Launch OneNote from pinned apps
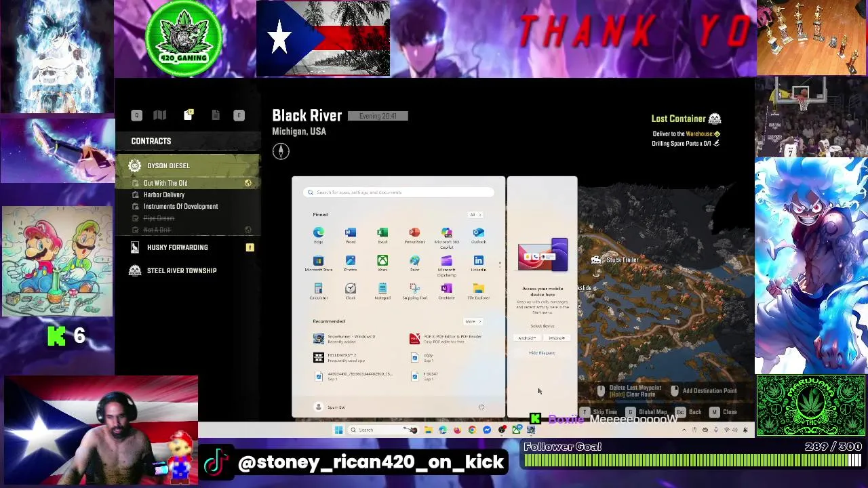The image size is (868, 488). click(x=446, y=291)
